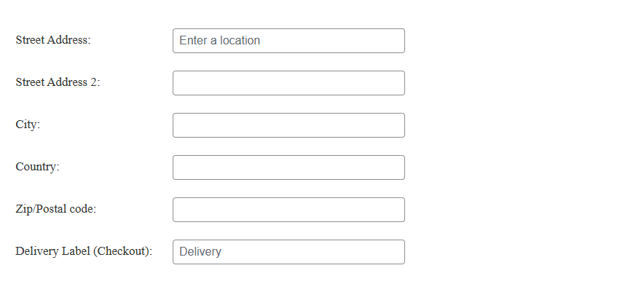Place cursor in the empty box beside City
Image resolution: width=644 pixels, height=292 pixels.
click(x=288, y=125)
